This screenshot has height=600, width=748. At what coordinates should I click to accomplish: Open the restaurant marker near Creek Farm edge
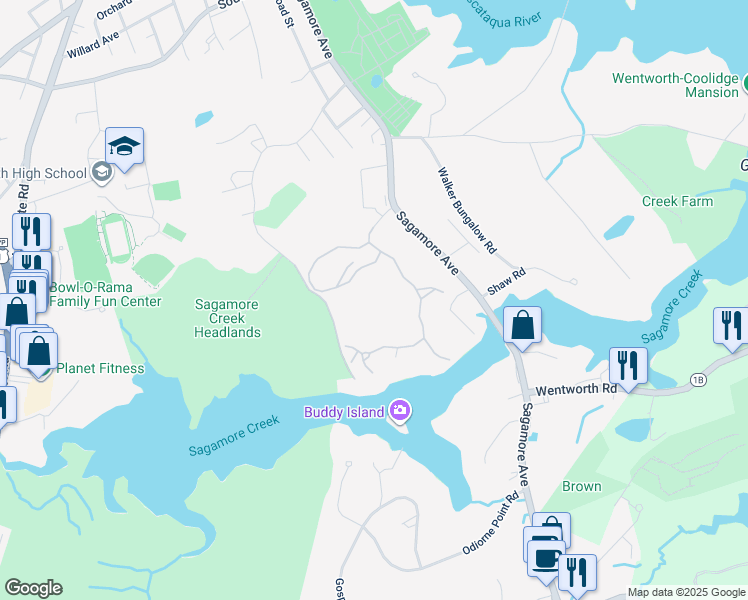pos(732,327)
